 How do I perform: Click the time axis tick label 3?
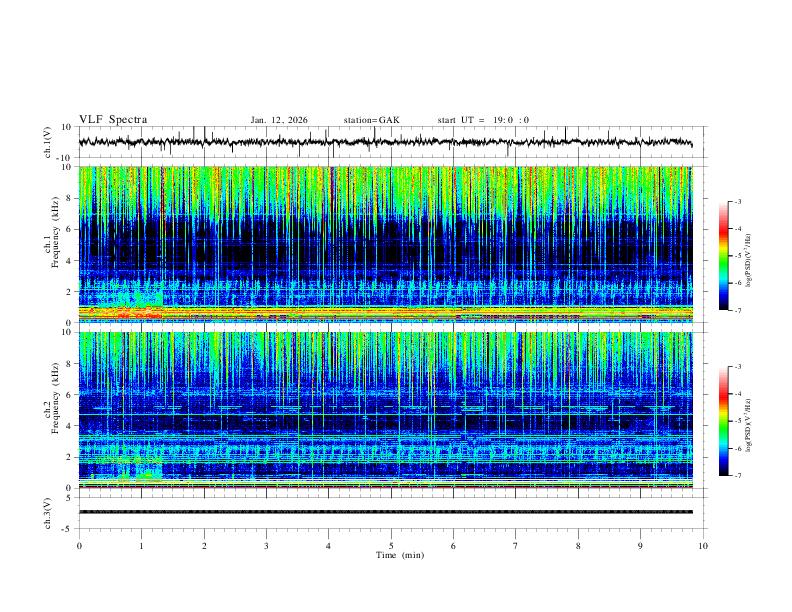coord(266,546)
